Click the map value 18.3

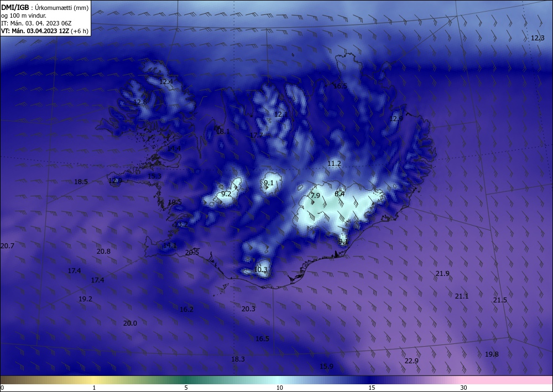[238, 359]
